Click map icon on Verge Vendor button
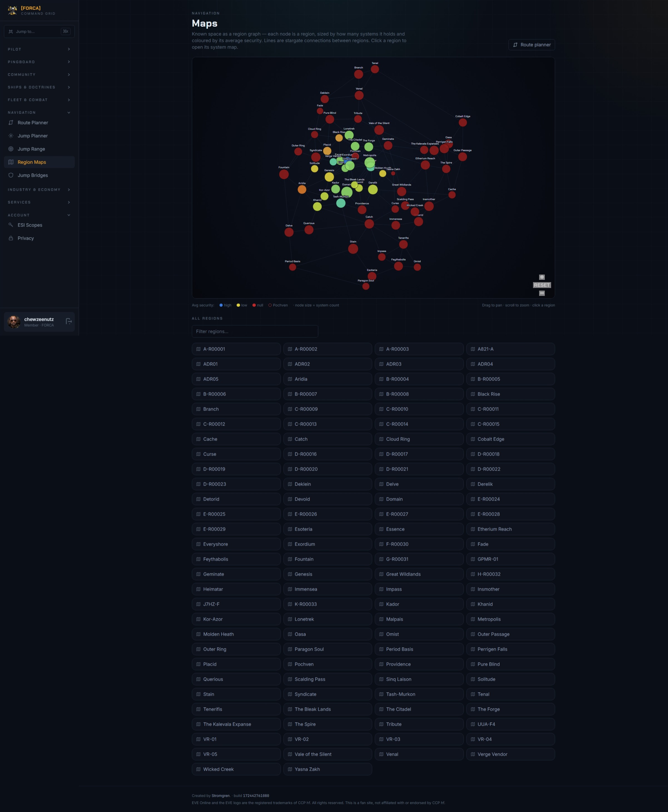668x812 pixels. [473, 754]
